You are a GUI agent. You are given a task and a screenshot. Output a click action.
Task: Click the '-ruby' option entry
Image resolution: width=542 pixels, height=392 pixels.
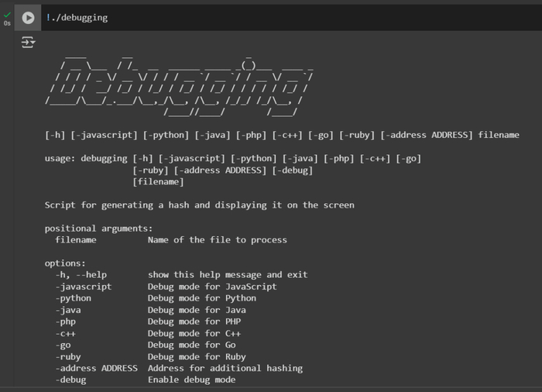pos(67,357)
